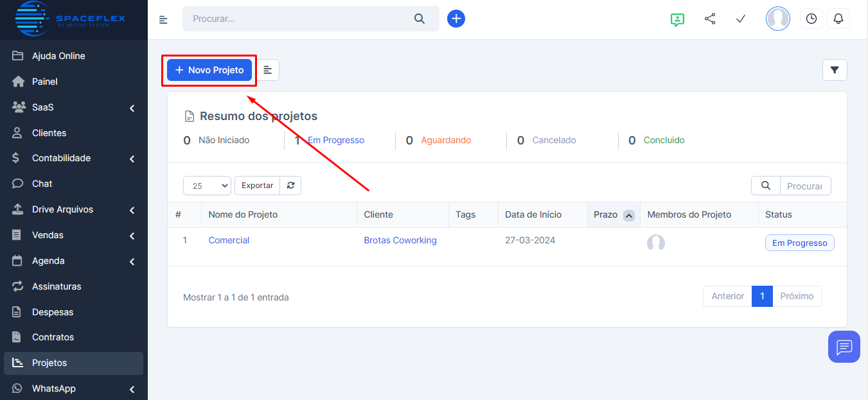Image resolution: width=868 pixels, height=400 pixels.
Task: Open Contratos from the sidebar
Action: tap(53, 337)
